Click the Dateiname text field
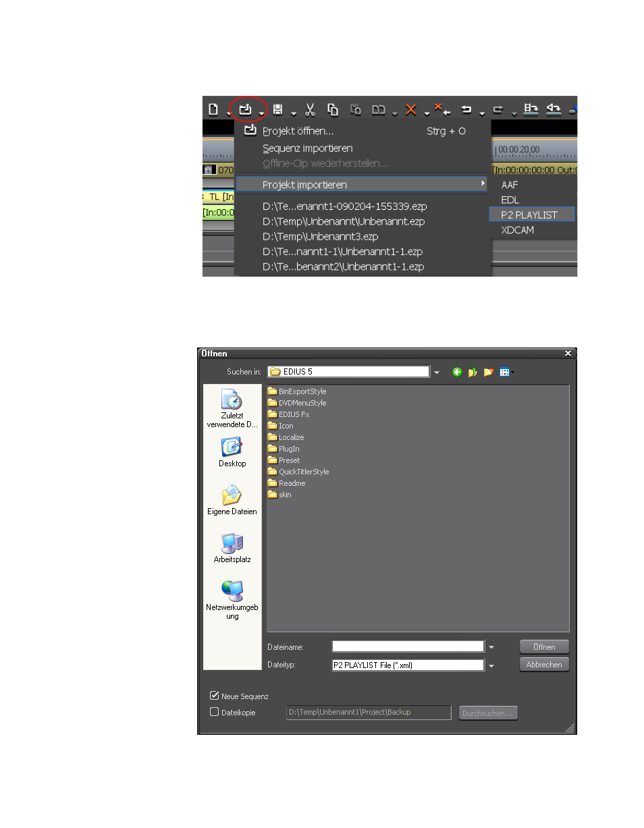This screenshot has height=828, width=644. [408, 646]
